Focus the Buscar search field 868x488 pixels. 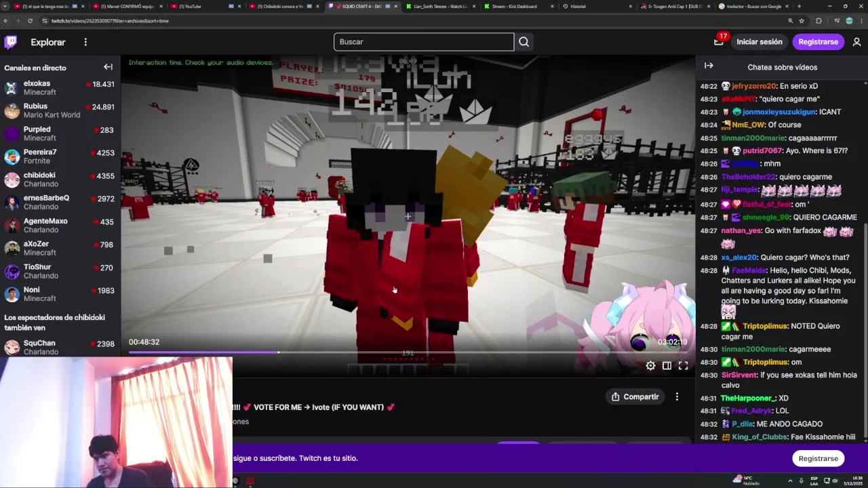[424, 42]
